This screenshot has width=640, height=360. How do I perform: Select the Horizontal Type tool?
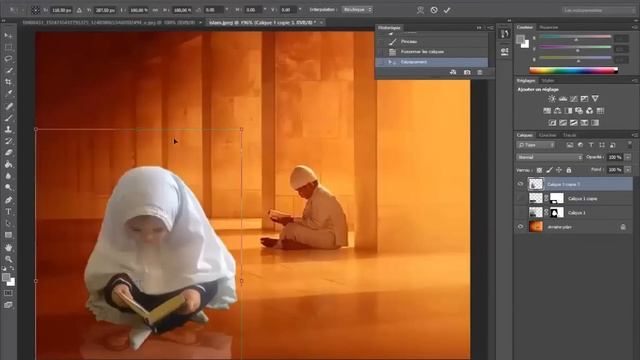[8, 212]
